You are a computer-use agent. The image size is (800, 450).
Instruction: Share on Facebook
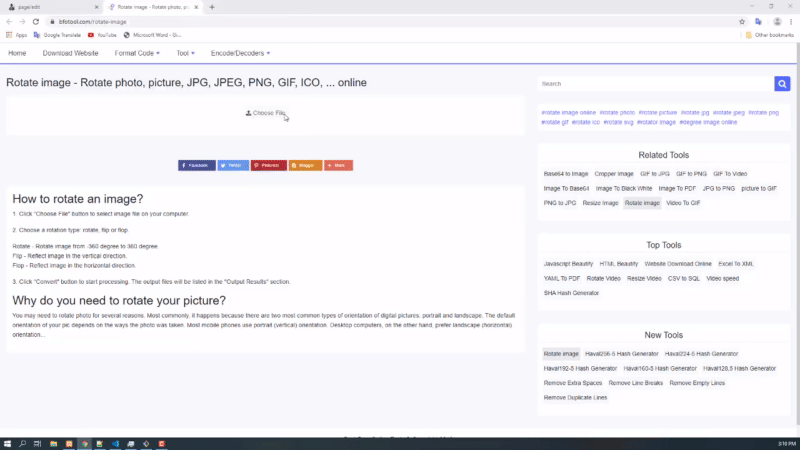pyautogui.click(x=197, y=165)
